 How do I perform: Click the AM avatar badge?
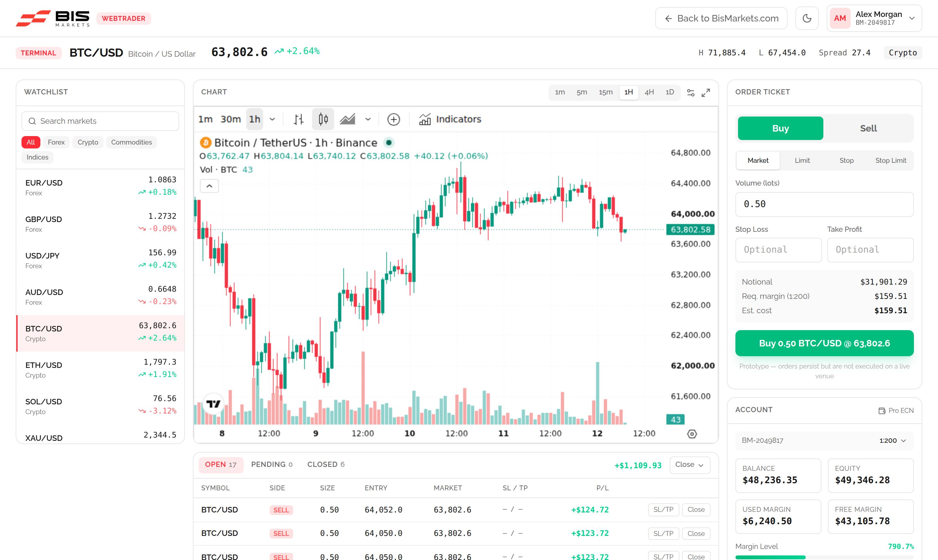tap(840, 18)
